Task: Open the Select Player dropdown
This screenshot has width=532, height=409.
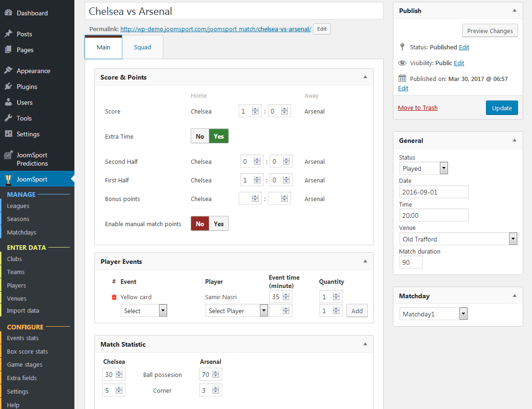Action: (237, 310)
